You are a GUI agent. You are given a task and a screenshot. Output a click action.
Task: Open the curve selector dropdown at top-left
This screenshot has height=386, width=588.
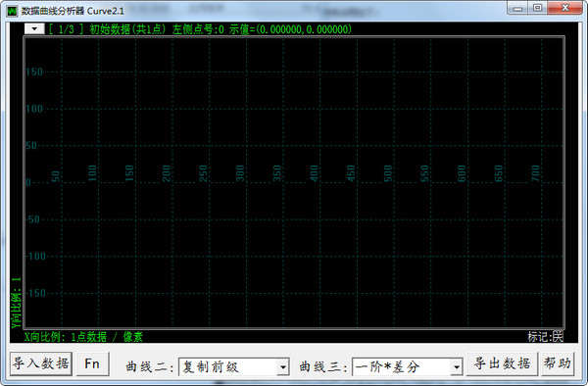pyautogui.click(x=34, y=28)
